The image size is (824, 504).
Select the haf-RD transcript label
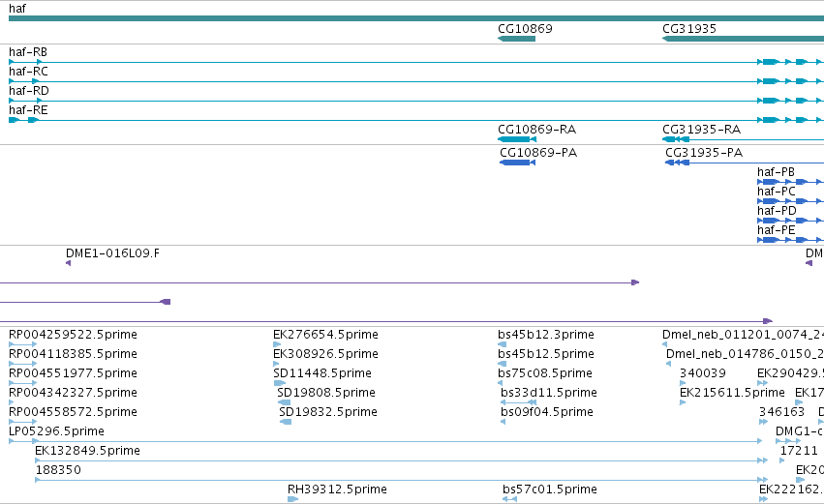(29, 91)
